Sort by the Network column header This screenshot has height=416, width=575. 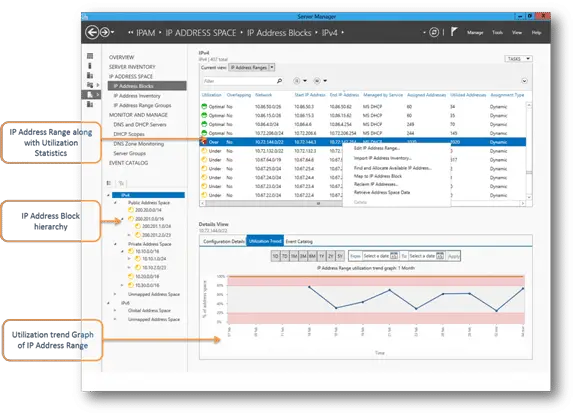(x=263, y=95)
